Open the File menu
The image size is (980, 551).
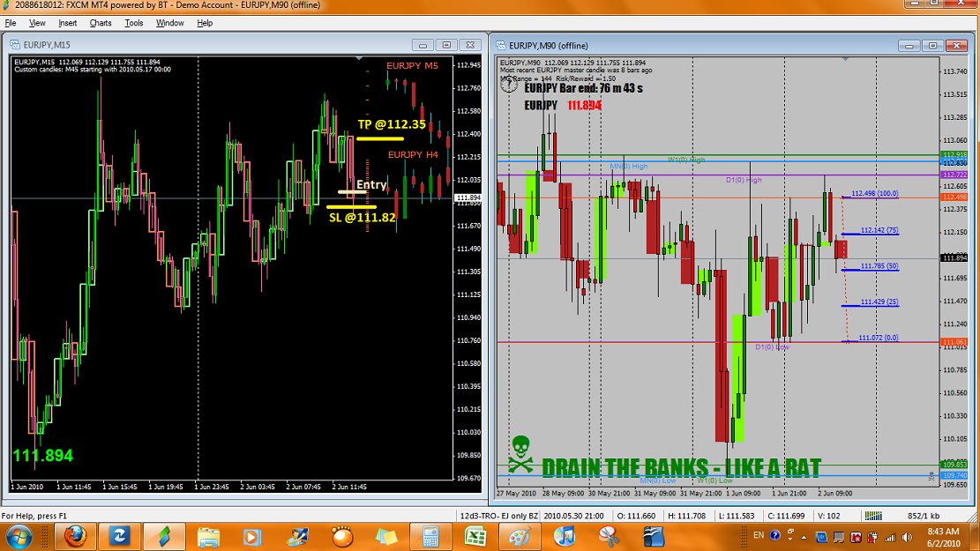pos(11,23)
